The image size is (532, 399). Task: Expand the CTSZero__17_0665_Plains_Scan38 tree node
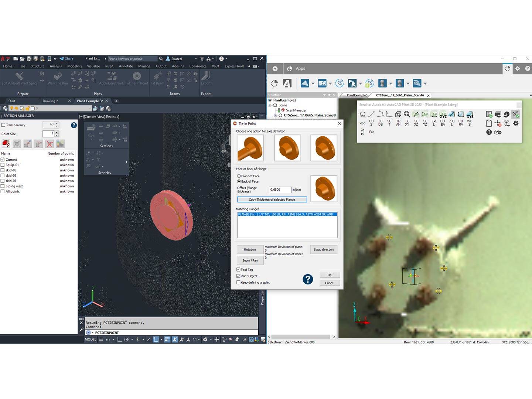tap(275, 116)
